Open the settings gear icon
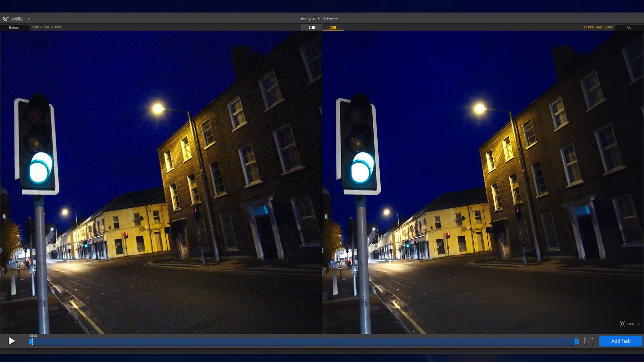The height and width of the screenshot is (362, 644). pos(5,19)
